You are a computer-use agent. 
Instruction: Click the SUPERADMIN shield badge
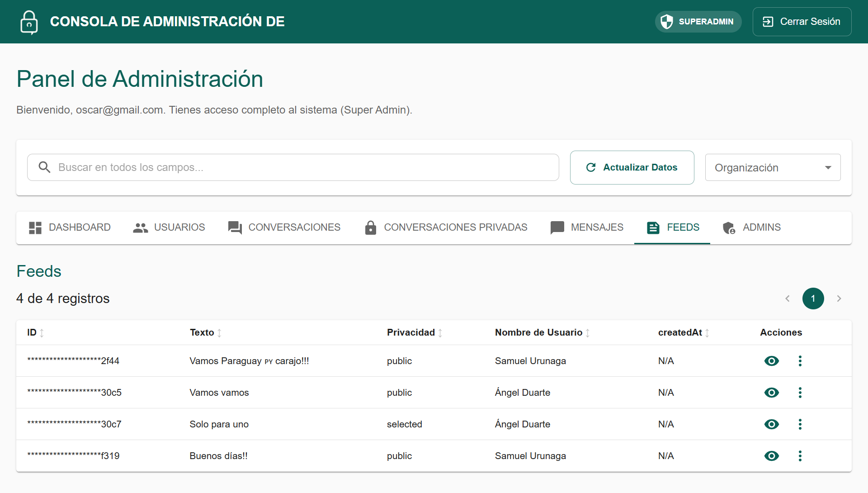(698, 22)
